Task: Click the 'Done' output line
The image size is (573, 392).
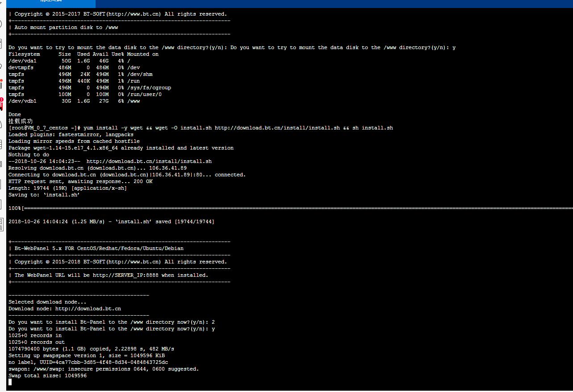Action: pyautogui.click(x=15, y=114)
